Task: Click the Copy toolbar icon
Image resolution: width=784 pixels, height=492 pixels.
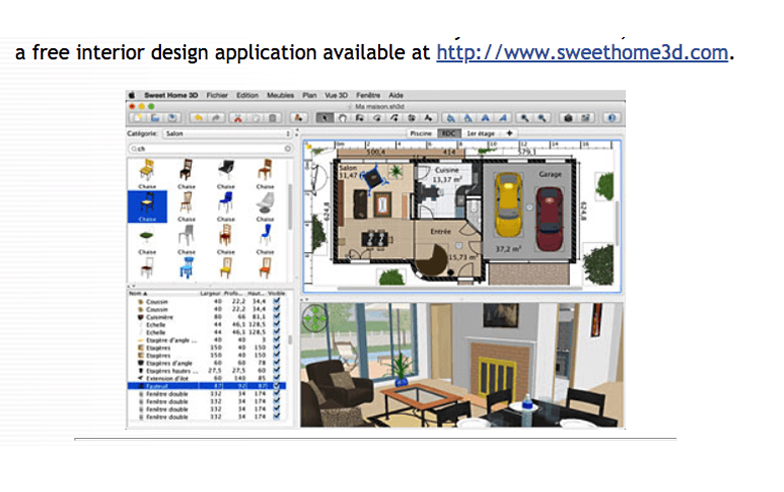Action: pyautogui.click(x=256, y=118)
